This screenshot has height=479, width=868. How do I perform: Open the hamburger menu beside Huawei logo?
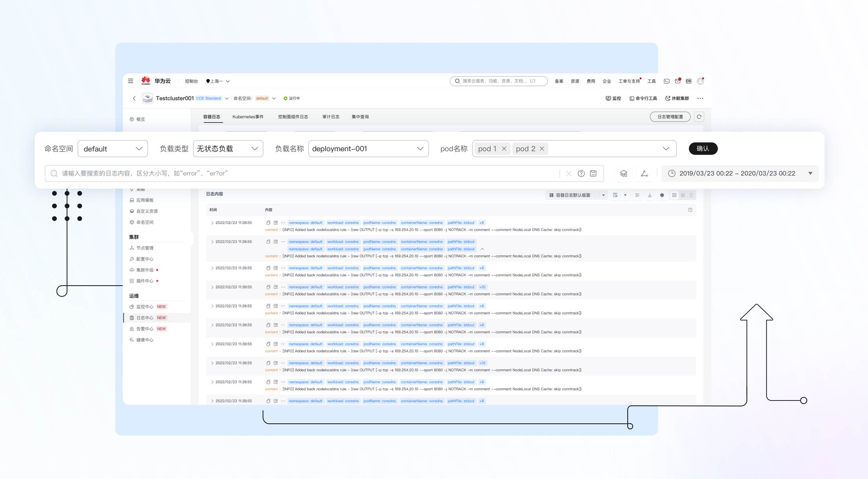[131, 81]
